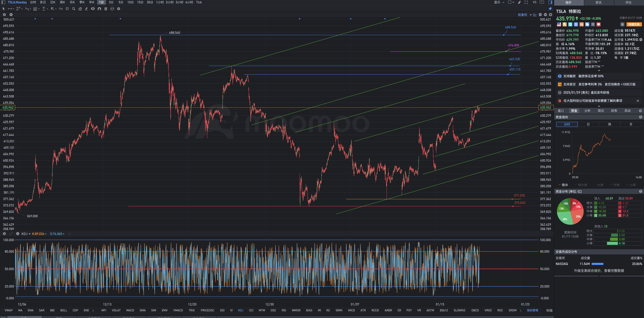Select the comment bubble annotation tool
644x318 pixels.
67,9
